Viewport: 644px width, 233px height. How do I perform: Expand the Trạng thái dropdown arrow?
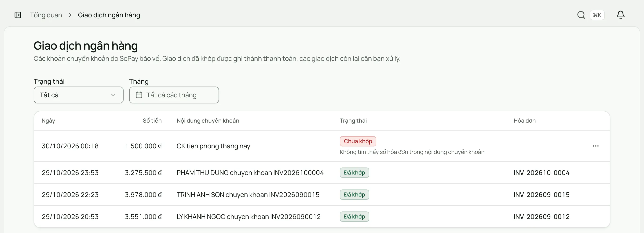click(113, 95)
